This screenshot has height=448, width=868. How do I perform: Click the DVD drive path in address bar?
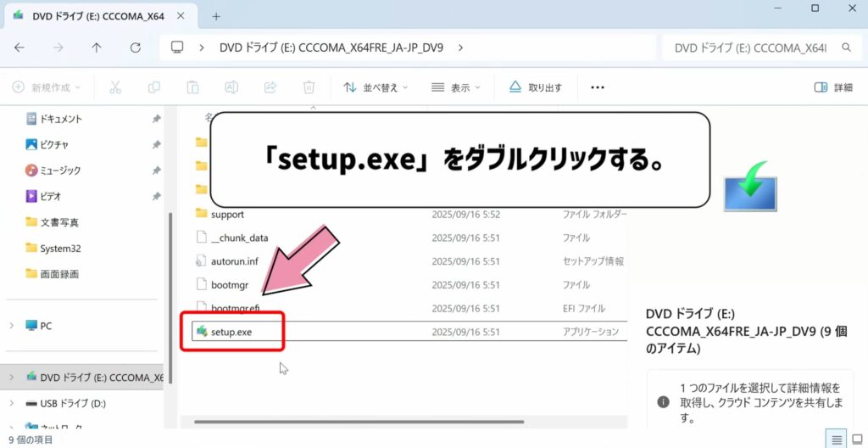[x=331, y=48]
